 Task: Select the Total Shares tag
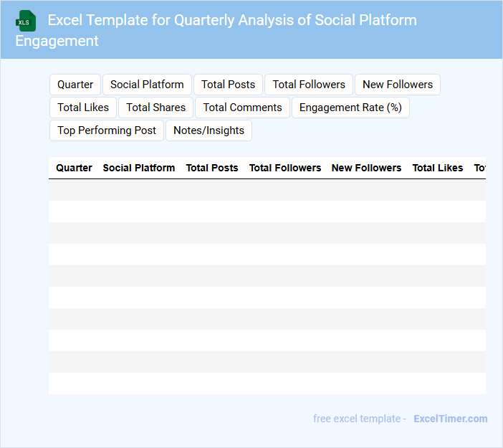pos(155,108)
